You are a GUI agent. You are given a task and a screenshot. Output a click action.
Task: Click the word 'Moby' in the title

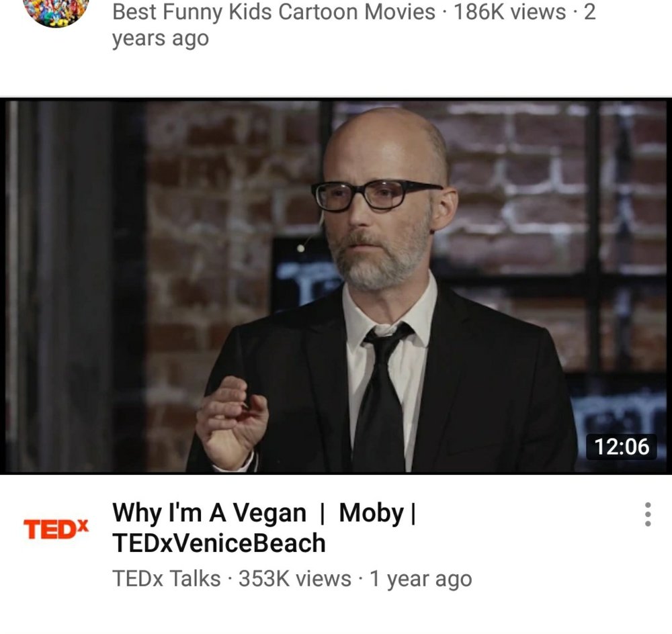pyautogui.click(x=372, y=512)
